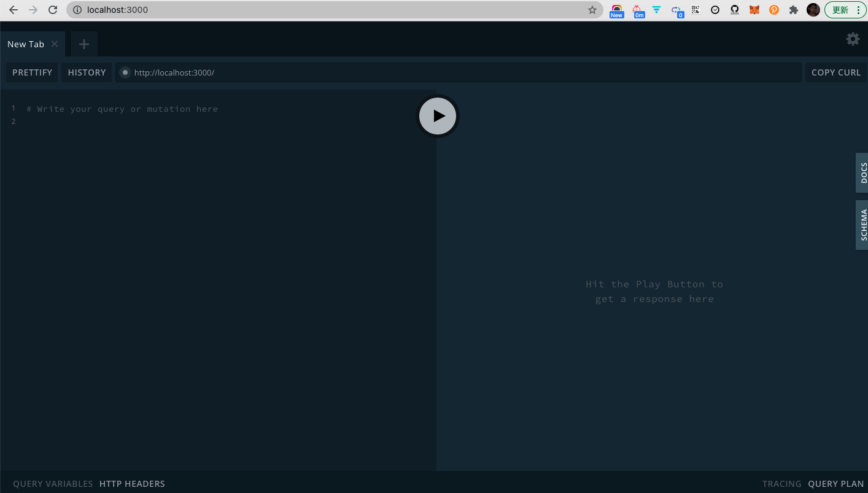
Task: Click the GitHub extension icon
Action: (x=735, y=10)
